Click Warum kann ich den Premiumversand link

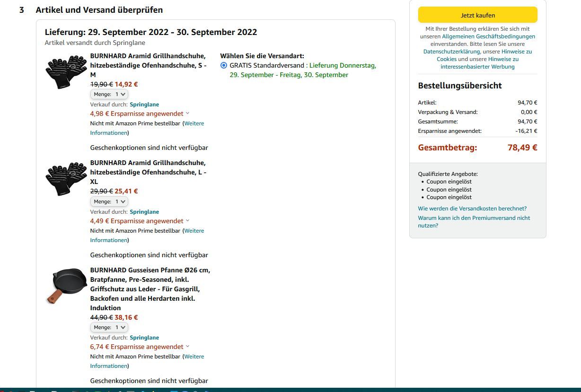point(474,218)
